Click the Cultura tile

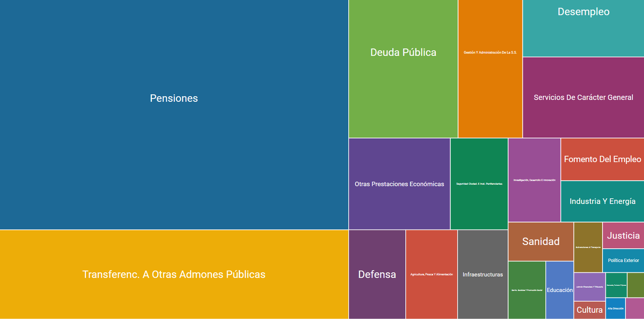[x=589, y=310]
